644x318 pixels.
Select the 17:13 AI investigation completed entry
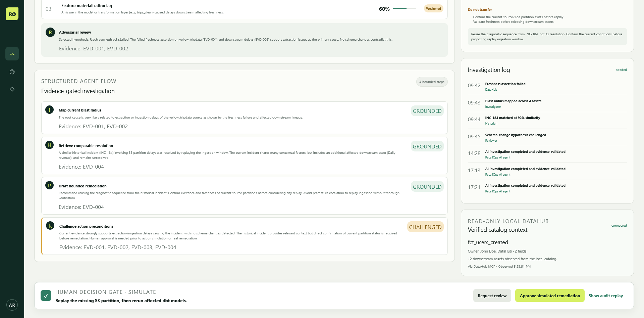coord(547,171)
